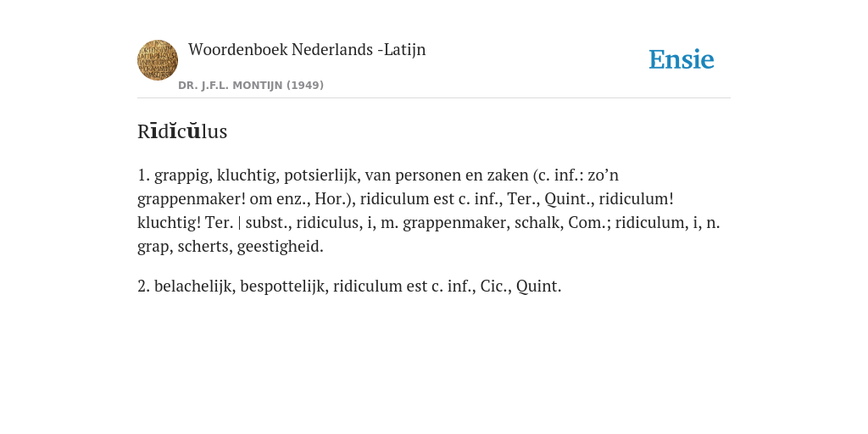Click 'subst.,' after the vertical bar
This screenshot has height=434, width=868.
269,223
